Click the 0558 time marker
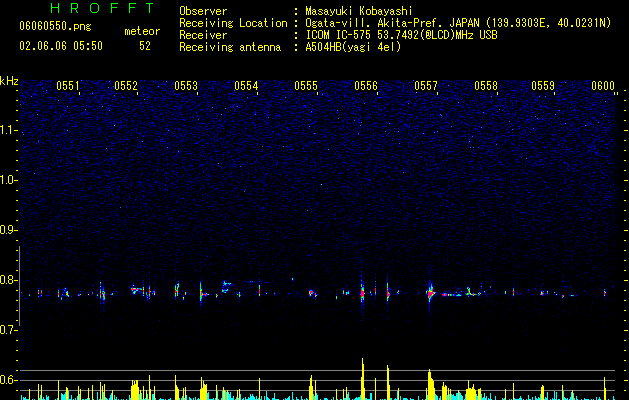Viewport: 629px width, 400px height. tap(486, 86)
